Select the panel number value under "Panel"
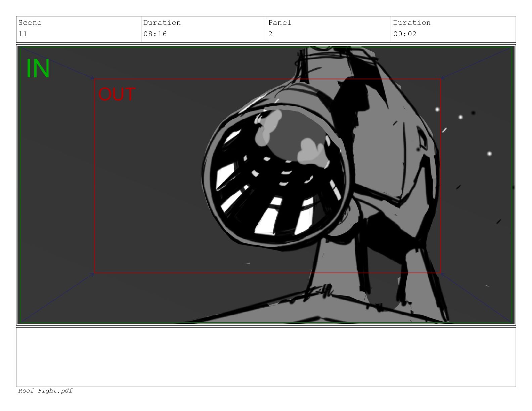This screenshot has width=532, height=411. pyautogui.click(x=270, y=34)
